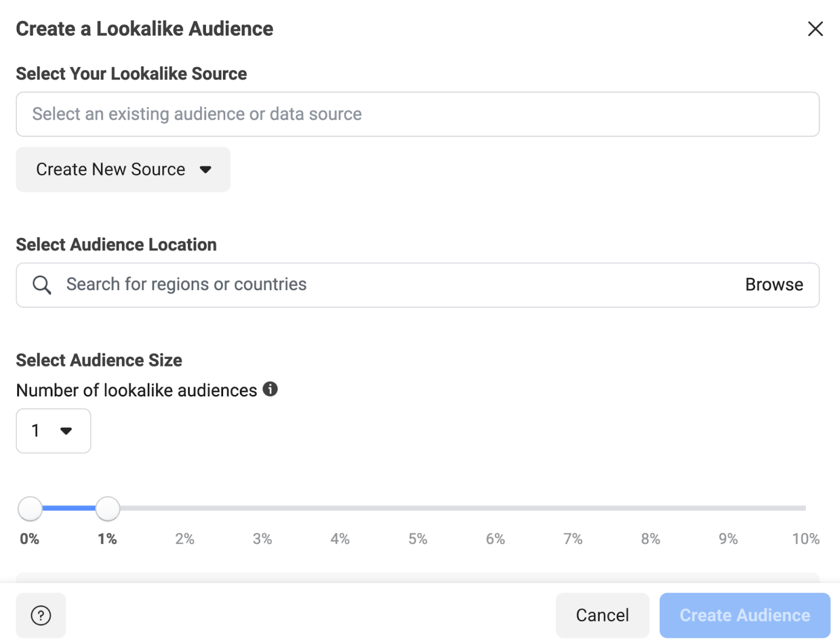The width and height of the screenshot is (840, 643).
Task: Close the Create a Lookalike Audience dialog
Action: click(x=815, y=29)
